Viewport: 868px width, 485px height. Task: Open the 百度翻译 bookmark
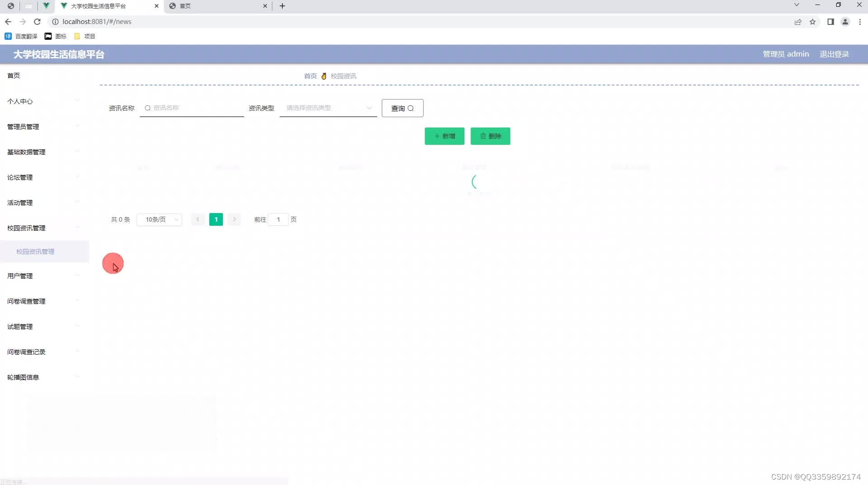click(21, 36)
